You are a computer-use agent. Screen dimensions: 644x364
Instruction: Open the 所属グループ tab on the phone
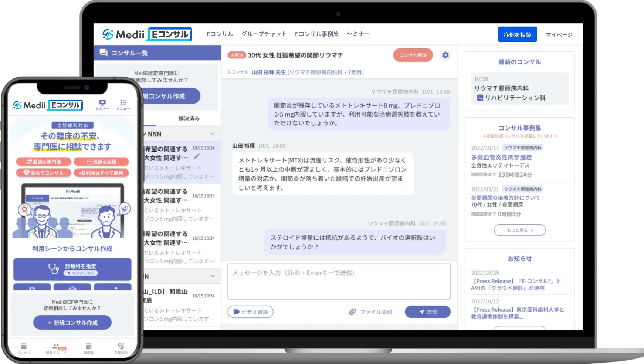pyautogui.click(x=56, y=348)
